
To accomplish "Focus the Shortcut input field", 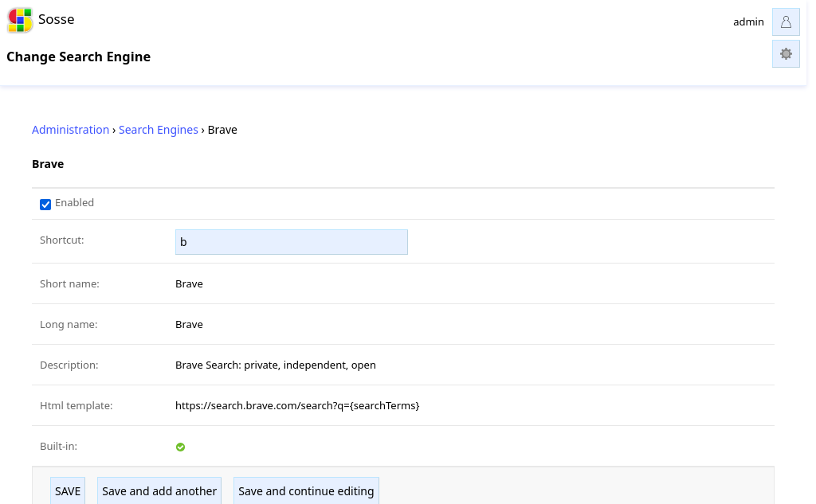I will [292, 242].
